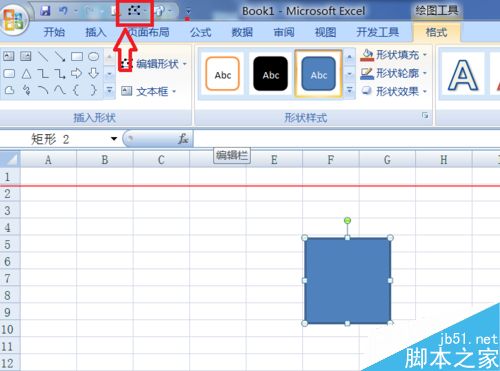This screenshot has height=371, width=500.
Task: Expand the 文本框 dropdown
Action: [x=174, y=91]
